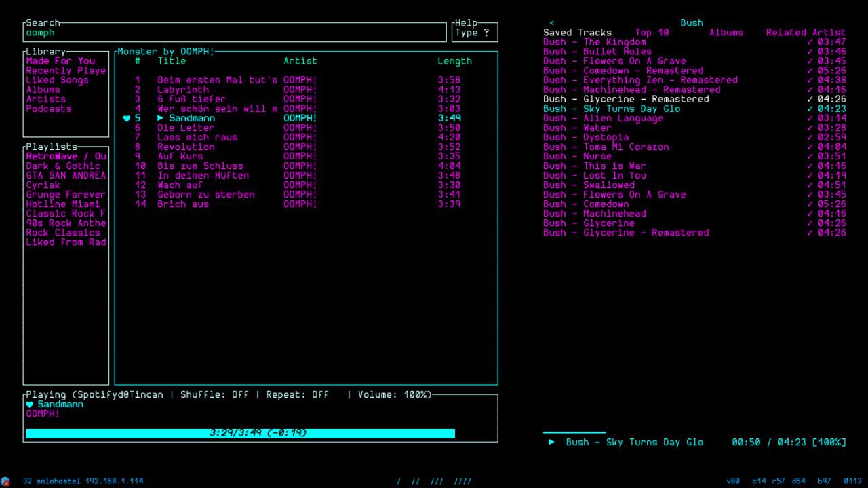Toggle saved checkmark for Bush - Toma Mi Corazon
The image size is (868, 488).
tap(810, 147)
